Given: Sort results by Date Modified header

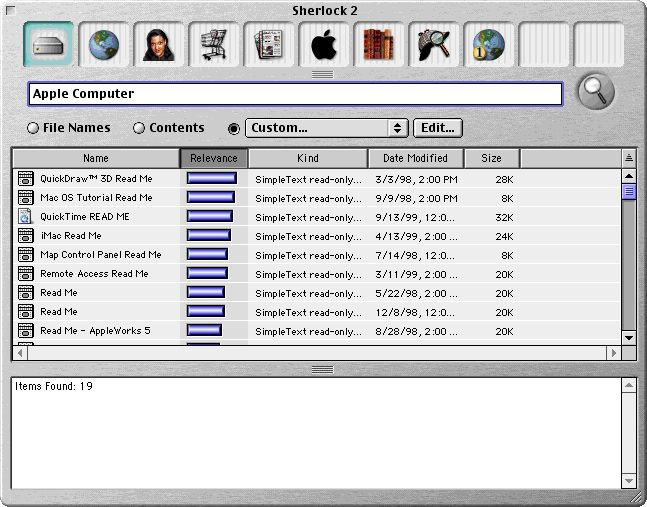Looking at the screenshot, I should (416, 158).
